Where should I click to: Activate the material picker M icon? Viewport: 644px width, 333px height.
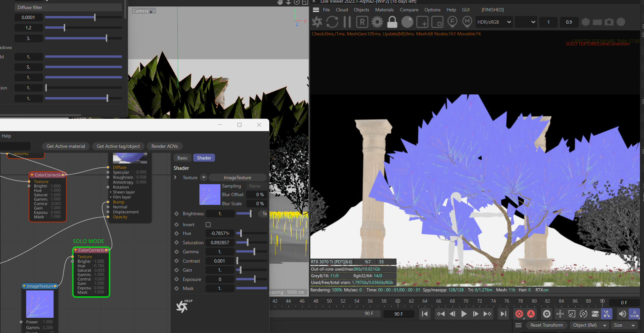pos(467,22)
